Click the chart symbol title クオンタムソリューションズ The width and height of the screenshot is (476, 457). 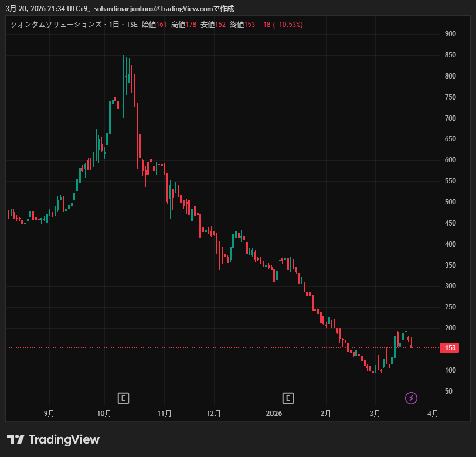coord(56,25)
